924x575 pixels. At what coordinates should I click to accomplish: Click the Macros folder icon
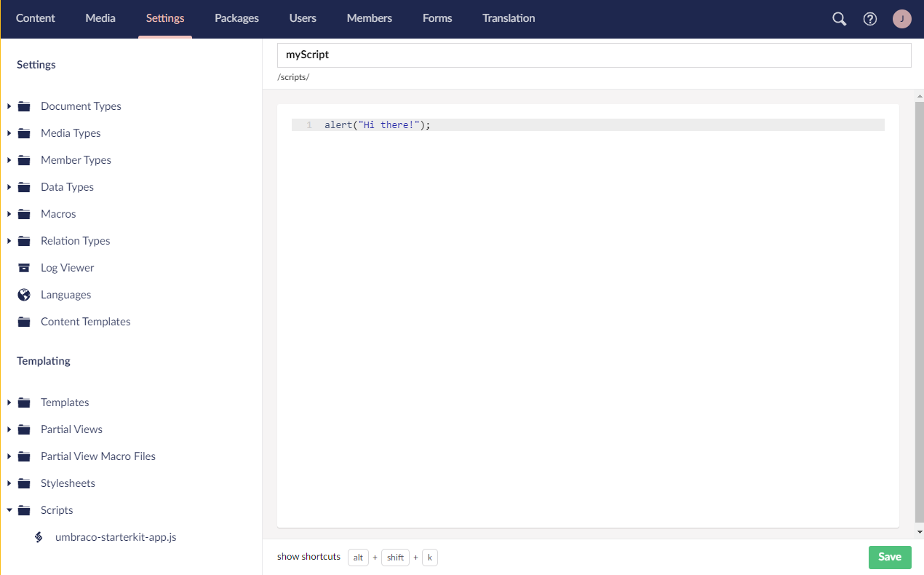(24, 214)
